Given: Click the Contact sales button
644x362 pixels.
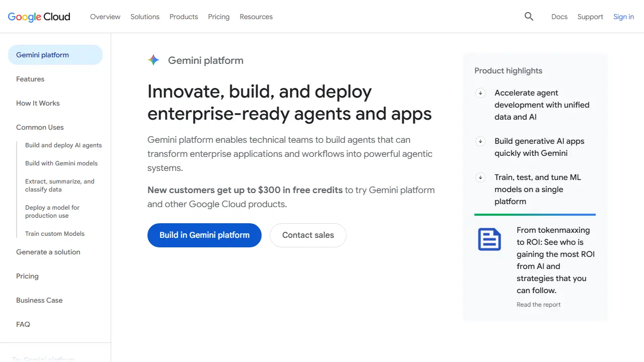Looking at the screenshot, I should (308, 235).
